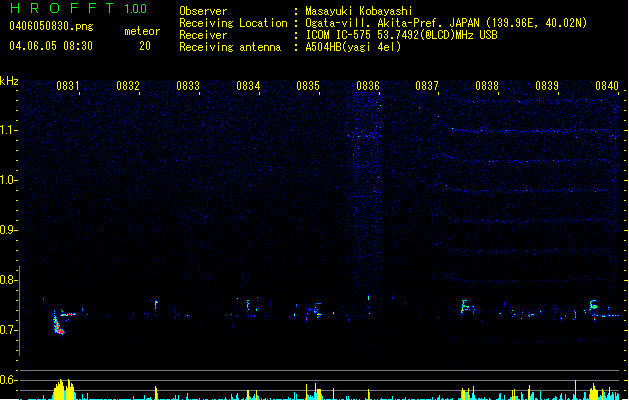The width and height of the screenshot is (629, 400).
Task: Click the 0835 time marker
Action: 308,86
